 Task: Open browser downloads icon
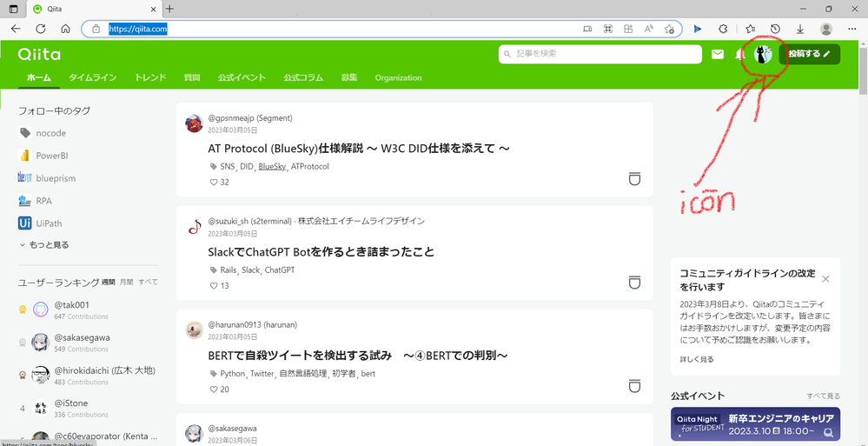click(x=800, y=29)
